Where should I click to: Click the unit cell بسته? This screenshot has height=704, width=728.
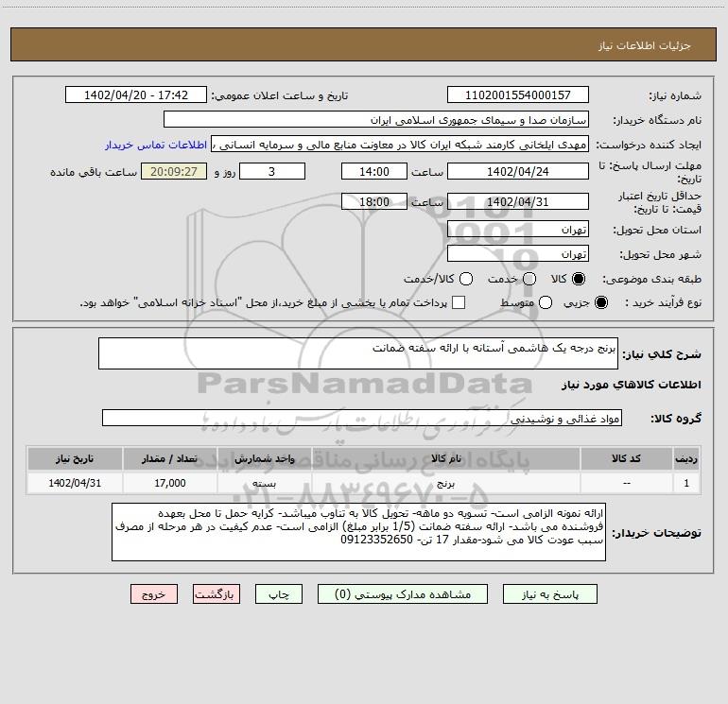[x=264, y=483]
